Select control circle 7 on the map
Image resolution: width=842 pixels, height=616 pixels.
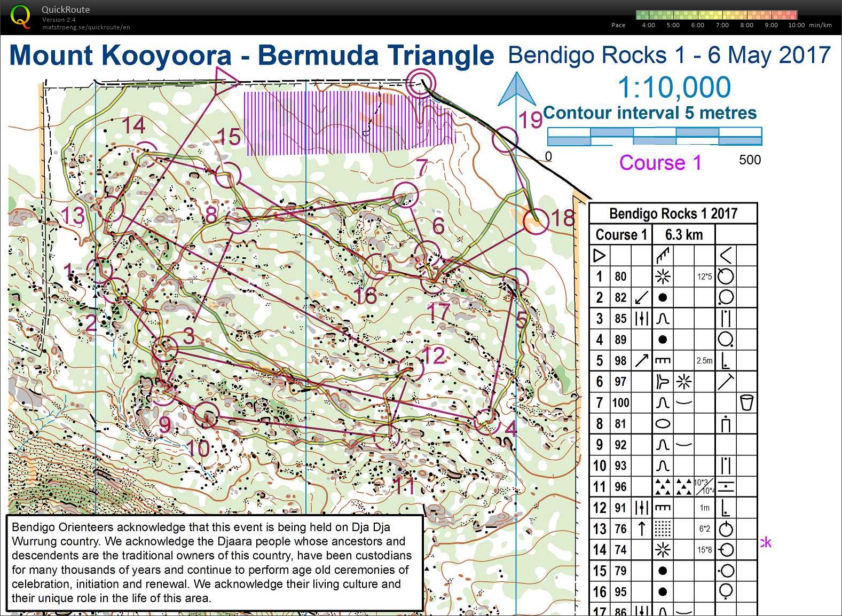(x=405, y=194)
